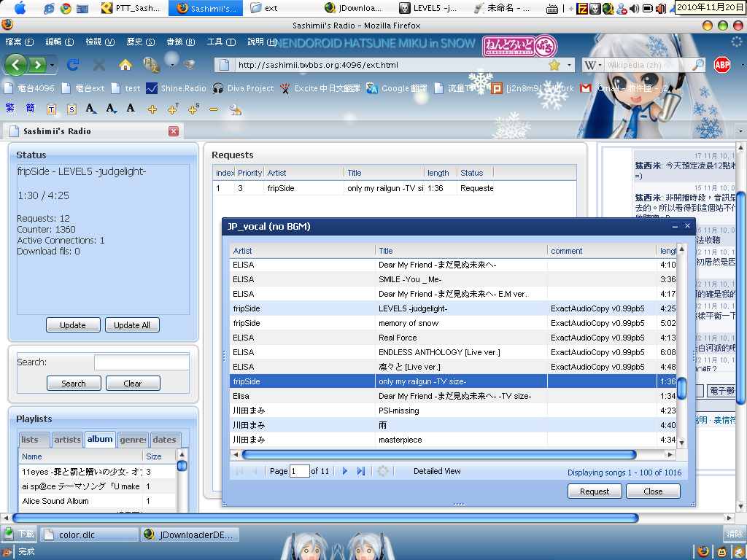The image size is (747, 560).
Task: Click the 簡 simplified Chinese convert icon
Action: click(30, 109)
